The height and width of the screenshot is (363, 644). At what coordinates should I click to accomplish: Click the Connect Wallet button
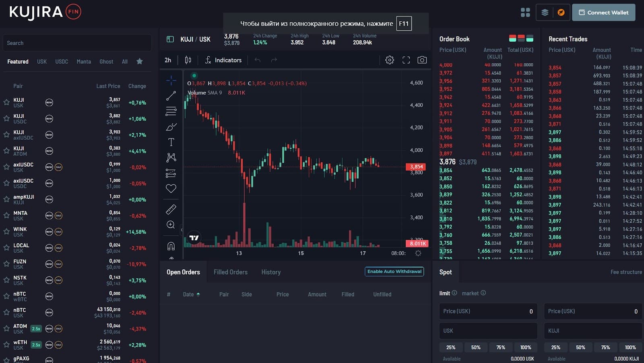603,12
